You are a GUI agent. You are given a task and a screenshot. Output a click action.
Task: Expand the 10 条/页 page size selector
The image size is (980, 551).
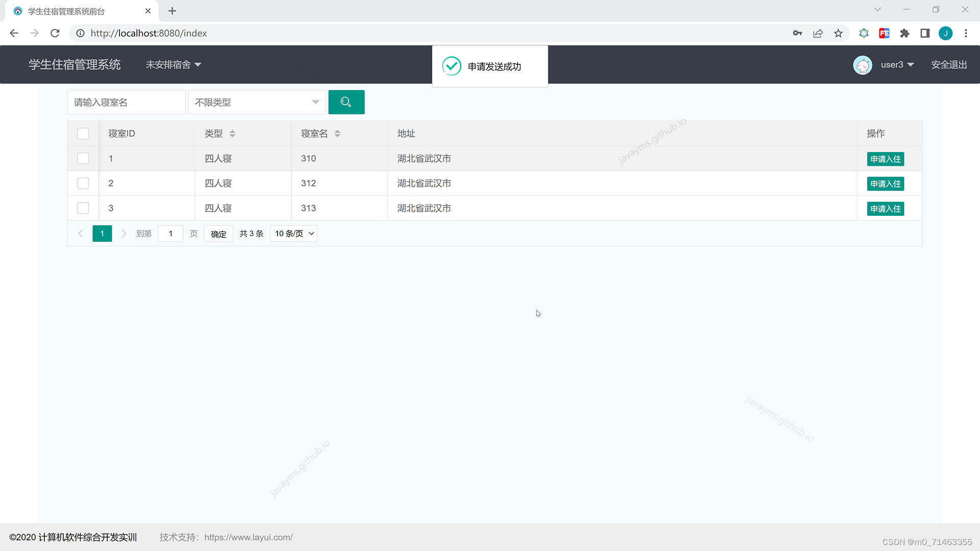tap(294, 234)
